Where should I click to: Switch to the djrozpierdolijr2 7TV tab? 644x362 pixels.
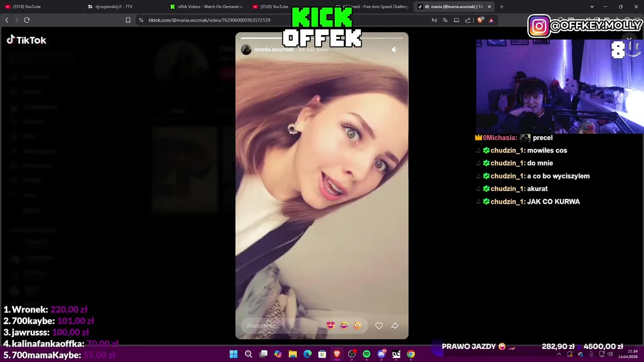click(123, 7)
